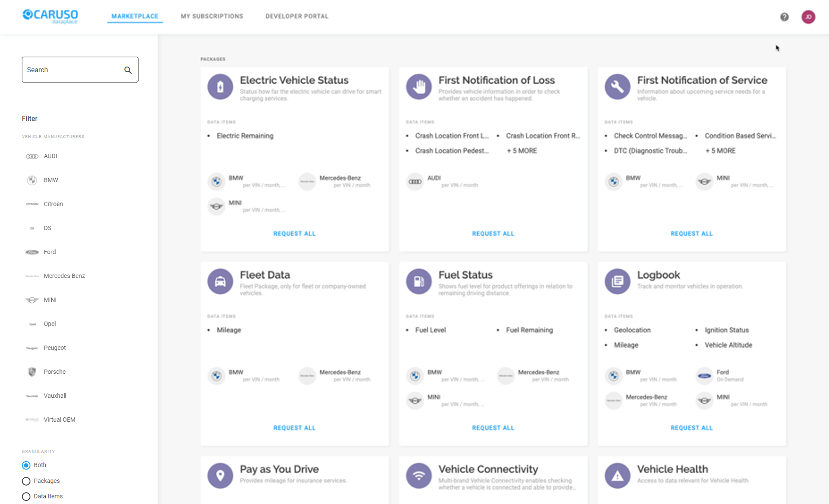829x504 pixels.
Task: Filter by DS manufacturer
Action: 47,228
